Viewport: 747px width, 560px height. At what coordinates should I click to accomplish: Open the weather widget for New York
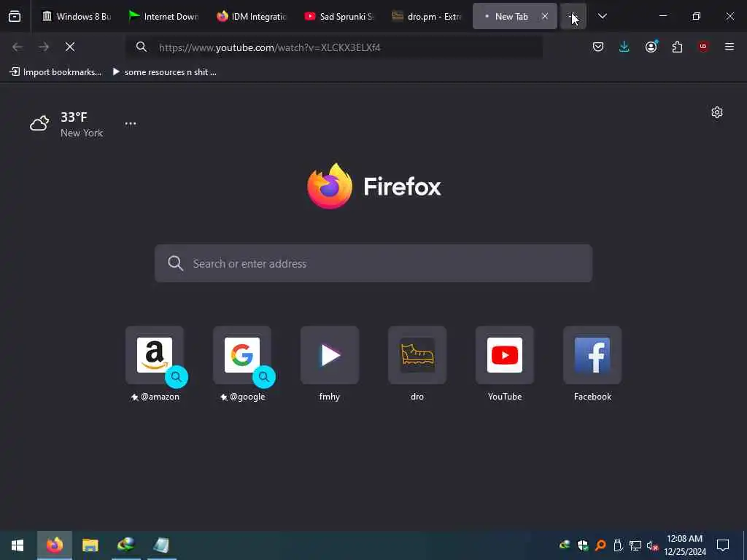(66, 124)
